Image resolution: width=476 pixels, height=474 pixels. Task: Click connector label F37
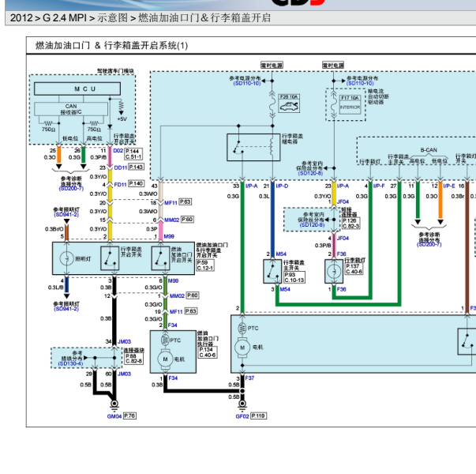click(x=249, y=378)
